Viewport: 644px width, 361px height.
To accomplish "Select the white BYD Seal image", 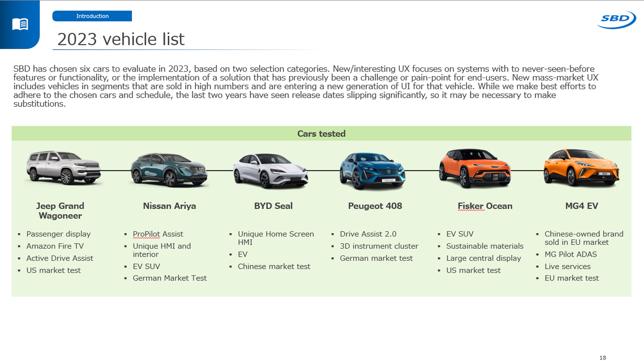I will pyautogui.click(x=271, y=171).
